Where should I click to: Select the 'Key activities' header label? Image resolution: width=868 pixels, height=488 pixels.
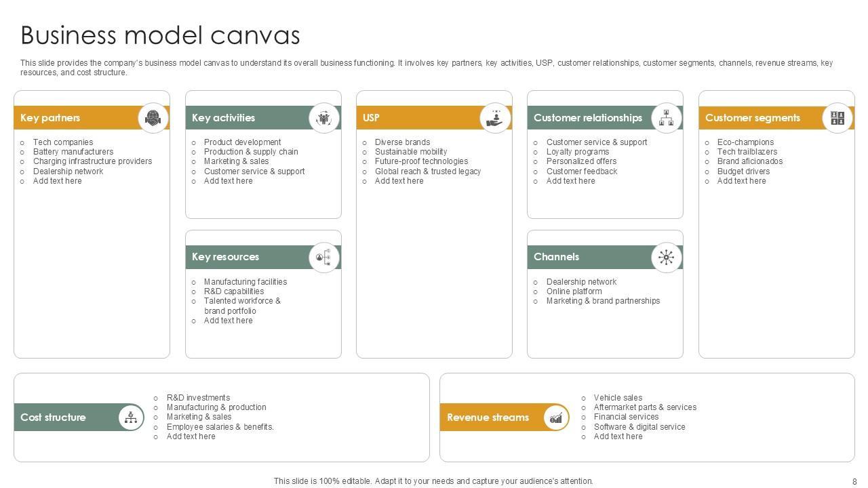[223, 118]
